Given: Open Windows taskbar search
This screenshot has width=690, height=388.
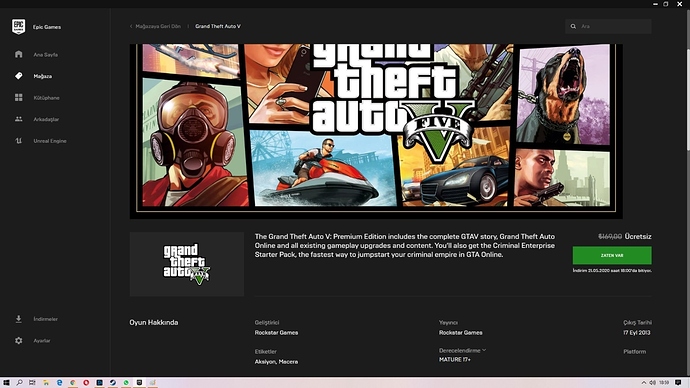Looking at the screenshot, I should (x=19, y=383).
